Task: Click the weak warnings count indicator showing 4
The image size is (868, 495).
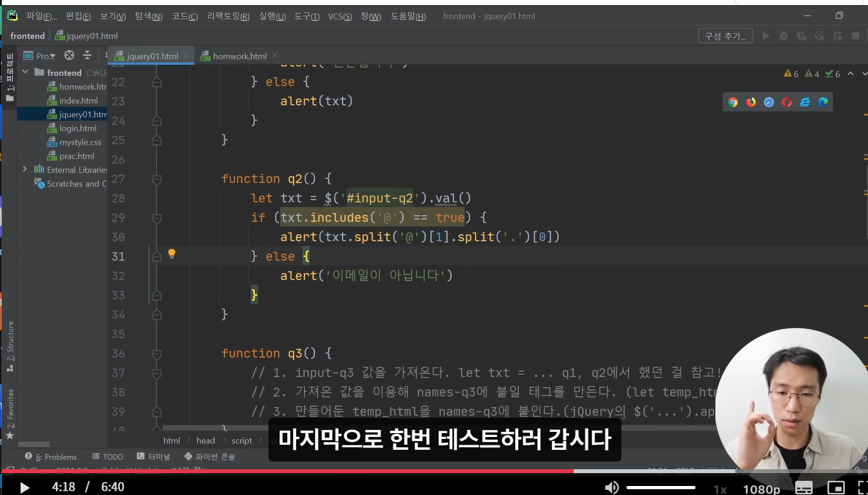Action: click(812, 74)
